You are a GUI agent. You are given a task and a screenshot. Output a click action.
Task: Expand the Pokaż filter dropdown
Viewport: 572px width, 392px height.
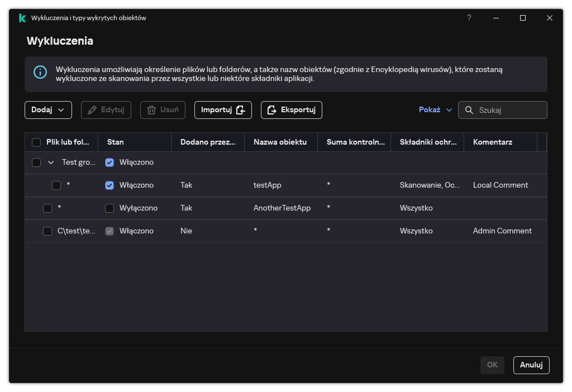click(435, 110)
